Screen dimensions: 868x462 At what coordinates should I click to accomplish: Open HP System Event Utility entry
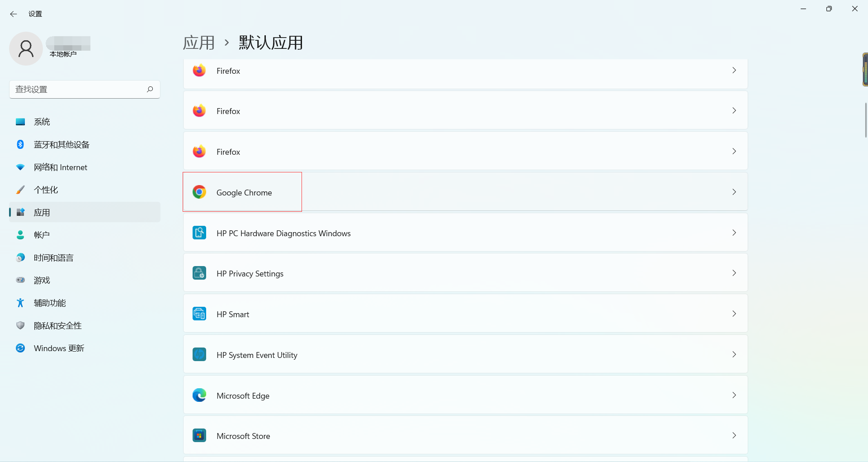(465, 354)
